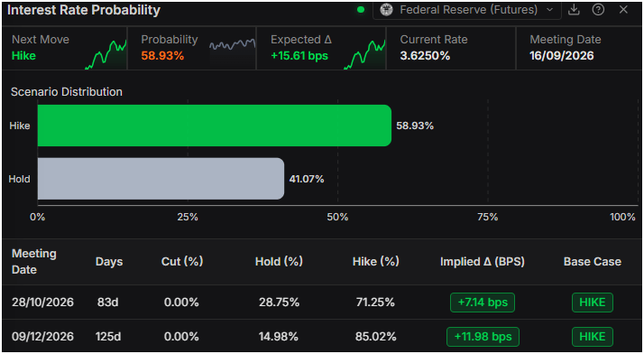Click the 125d days cell
The image size is (644, 354).
pyautogui.click(x=108, y=337)
